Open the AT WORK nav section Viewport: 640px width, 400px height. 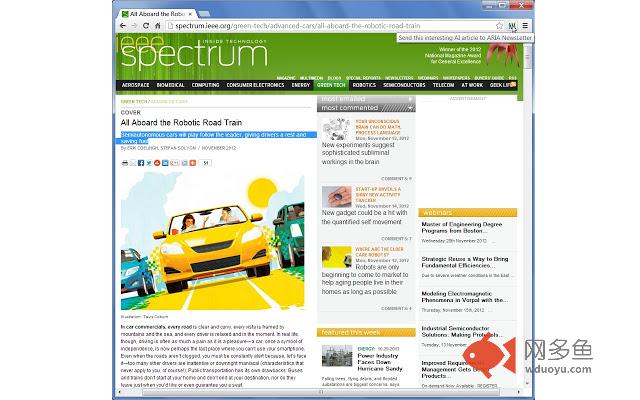tap(472, 85)
